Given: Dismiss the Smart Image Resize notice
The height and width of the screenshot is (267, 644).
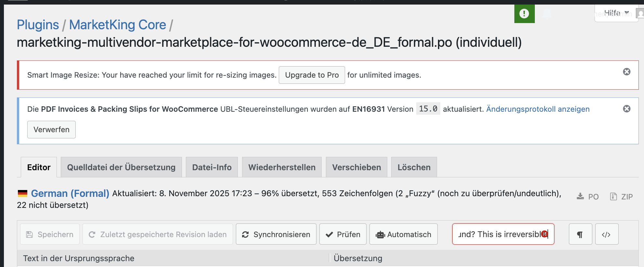Looking at the screenshot, I should pos(626,72).
